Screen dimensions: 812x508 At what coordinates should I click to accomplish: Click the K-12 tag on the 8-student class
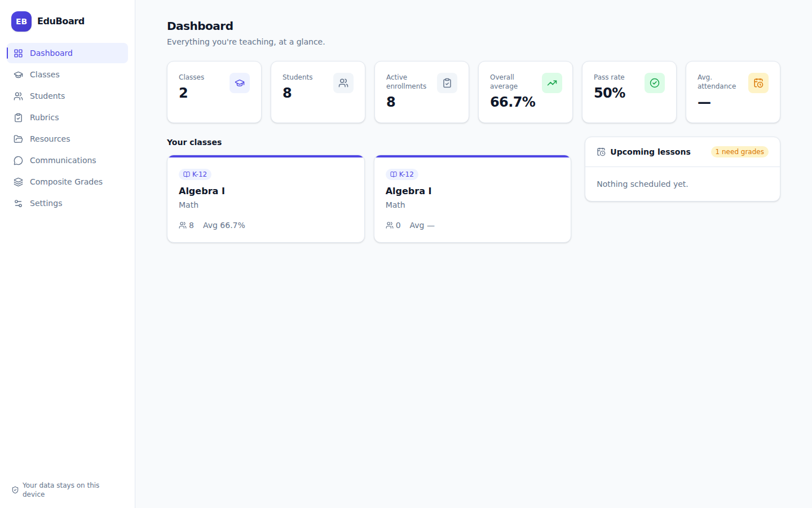[195, 174]
